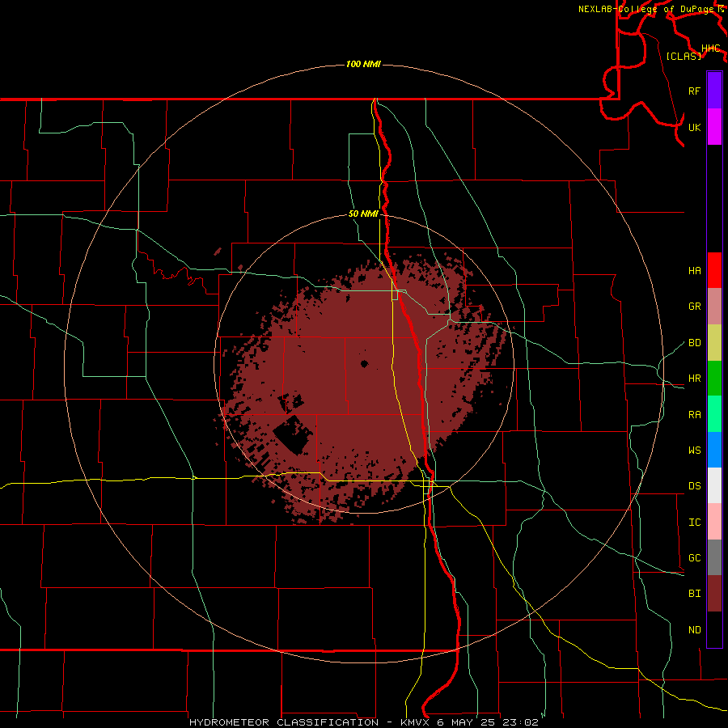Click the radar site dot in the echo center

point(364,363)
